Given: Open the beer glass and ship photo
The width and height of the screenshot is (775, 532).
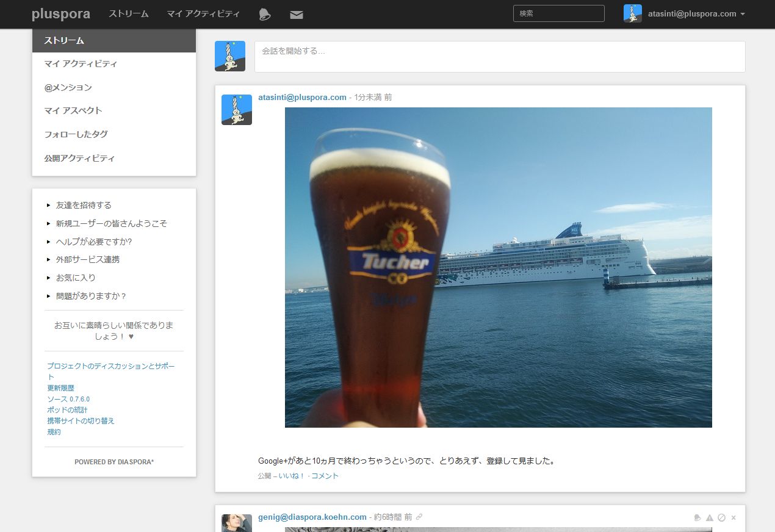Looking at the screenshot, I should tap(498, 267).
